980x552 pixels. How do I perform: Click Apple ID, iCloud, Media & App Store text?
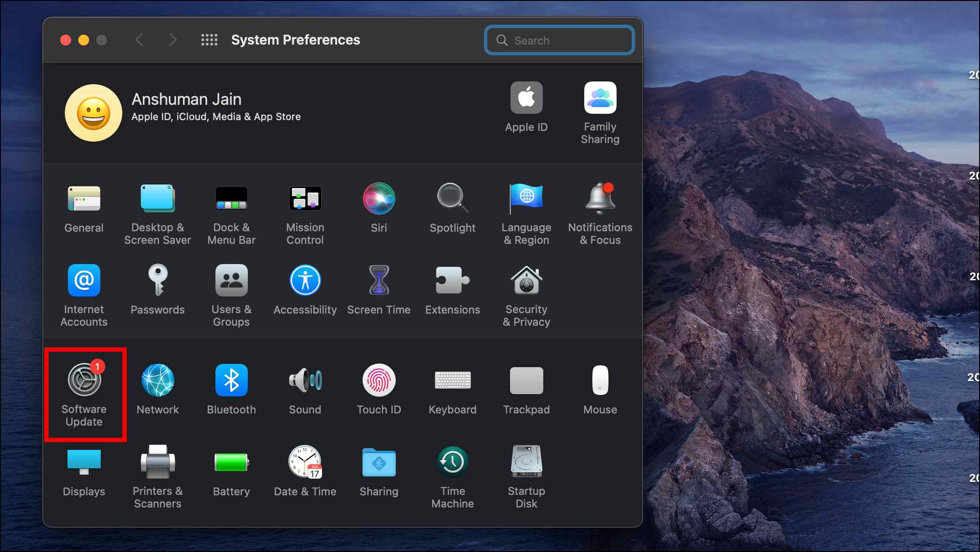coord(216,117)
